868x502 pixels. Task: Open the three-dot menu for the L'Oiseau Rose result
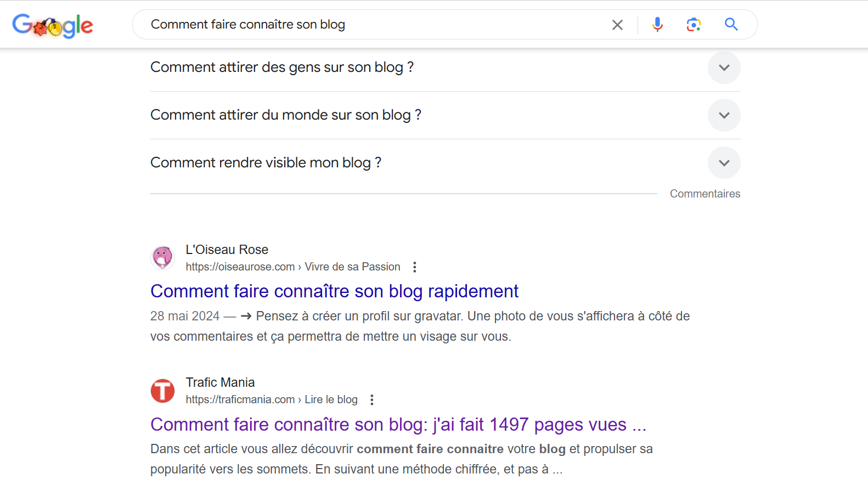415,267
